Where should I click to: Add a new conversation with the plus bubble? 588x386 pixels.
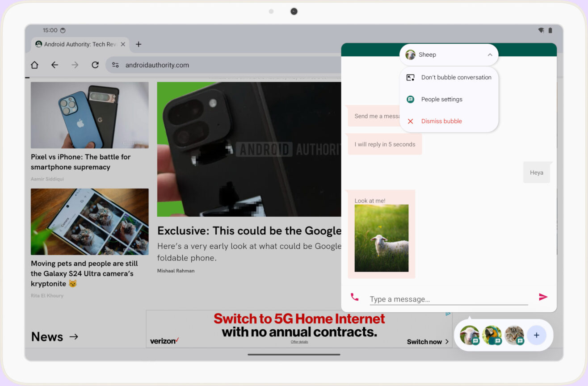[536, 335]
